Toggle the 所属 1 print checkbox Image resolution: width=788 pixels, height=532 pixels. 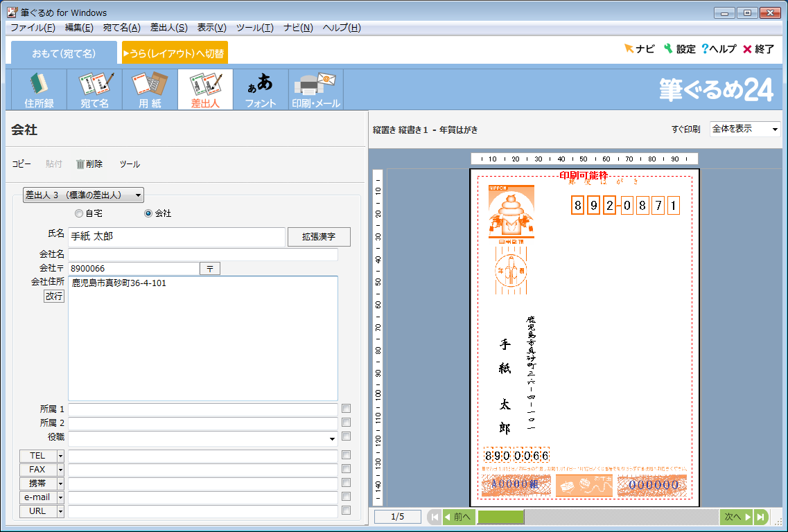pyautogui.click(x=346, y=409)
